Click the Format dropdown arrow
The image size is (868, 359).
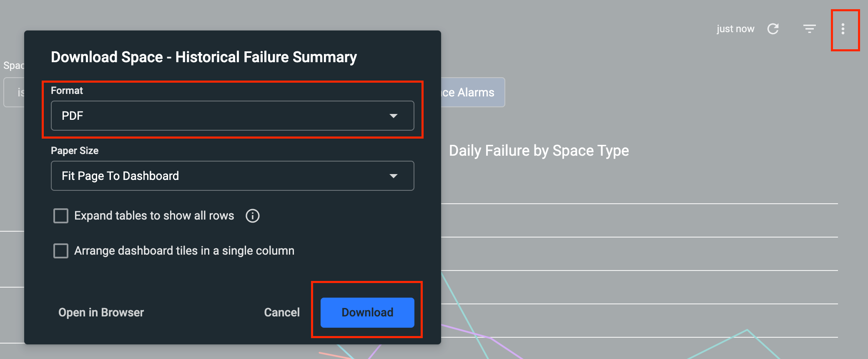393,116
